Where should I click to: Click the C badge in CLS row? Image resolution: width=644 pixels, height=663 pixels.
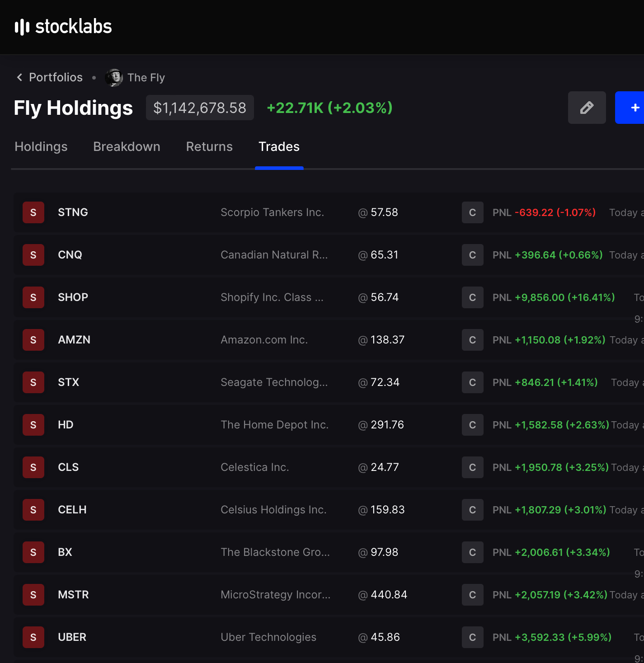pos(473,467)
